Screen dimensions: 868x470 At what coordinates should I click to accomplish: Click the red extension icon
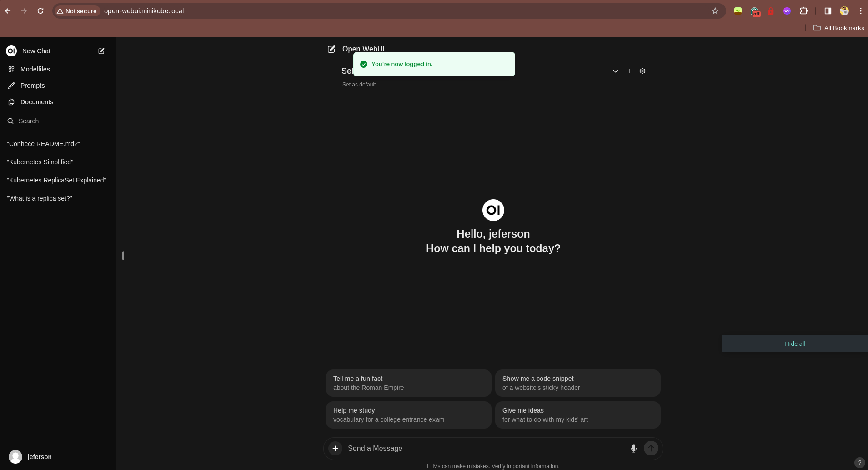click(771, 11)
